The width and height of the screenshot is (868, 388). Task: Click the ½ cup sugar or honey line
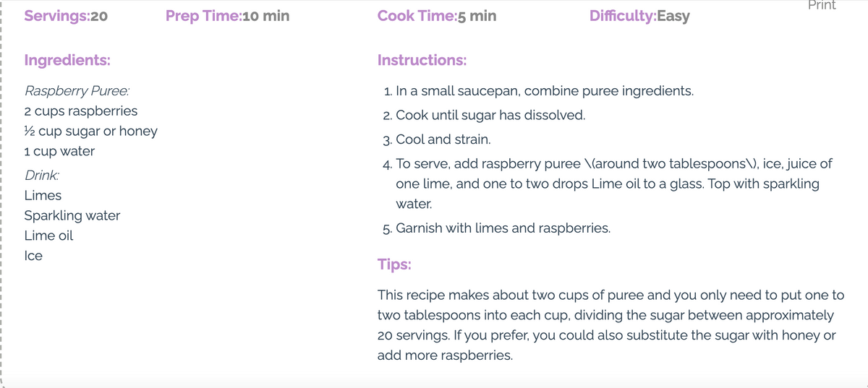[x=90, y=132]
